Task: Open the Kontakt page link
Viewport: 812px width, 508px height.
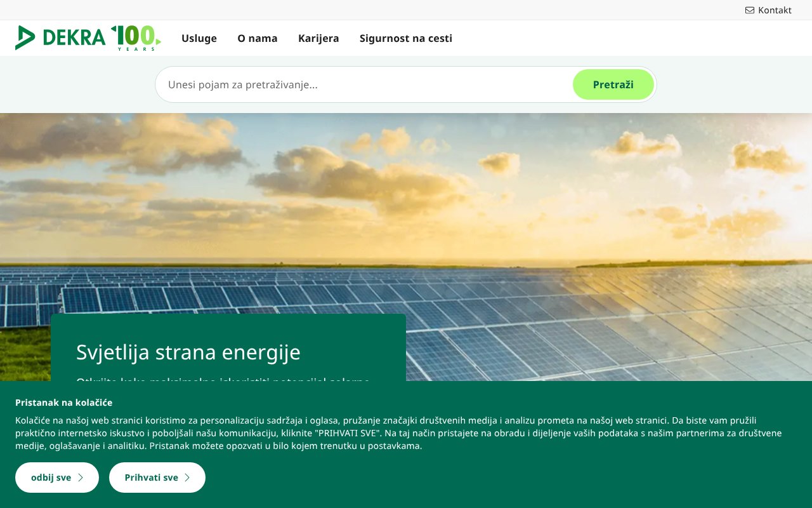Action: tap(773, 10)
